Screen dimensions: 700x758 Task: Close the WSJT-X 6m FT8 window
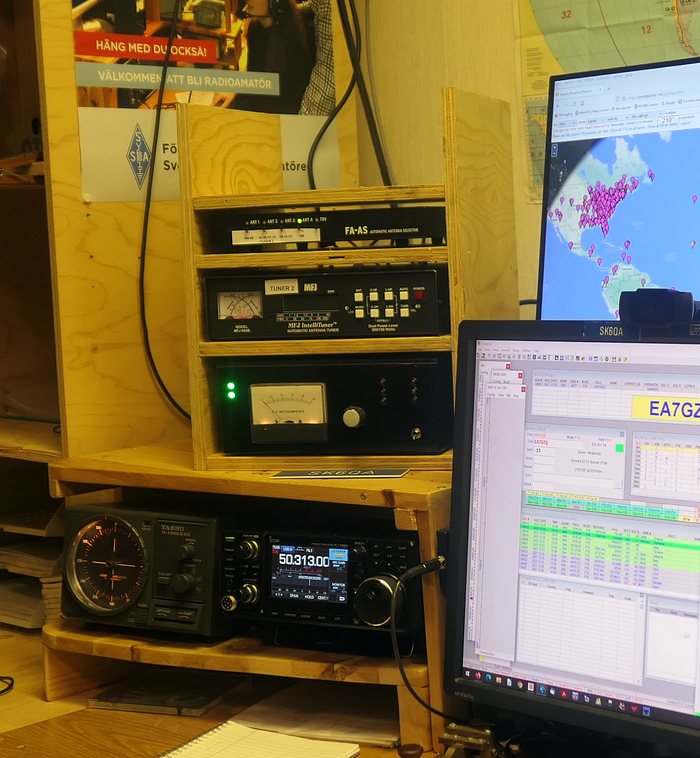pyautogui.click(x=523, y=389)
